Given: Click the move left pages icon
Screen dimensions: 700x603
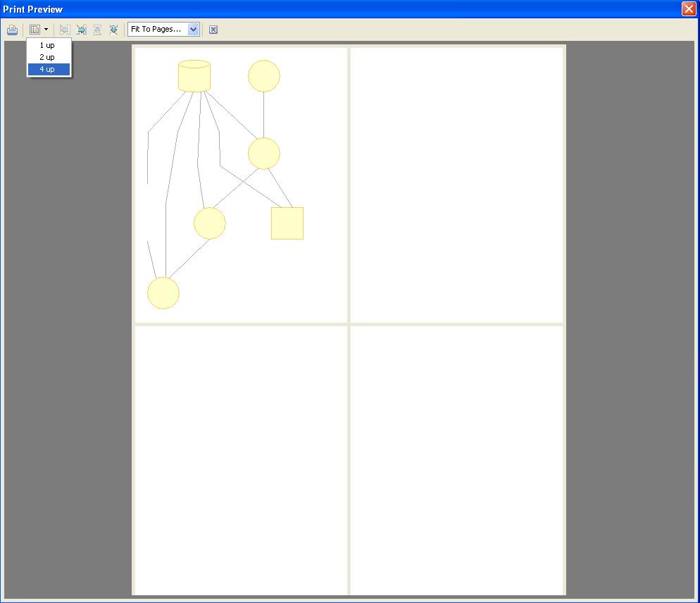Looking at the screenshot, I should (x=65, y=30).
